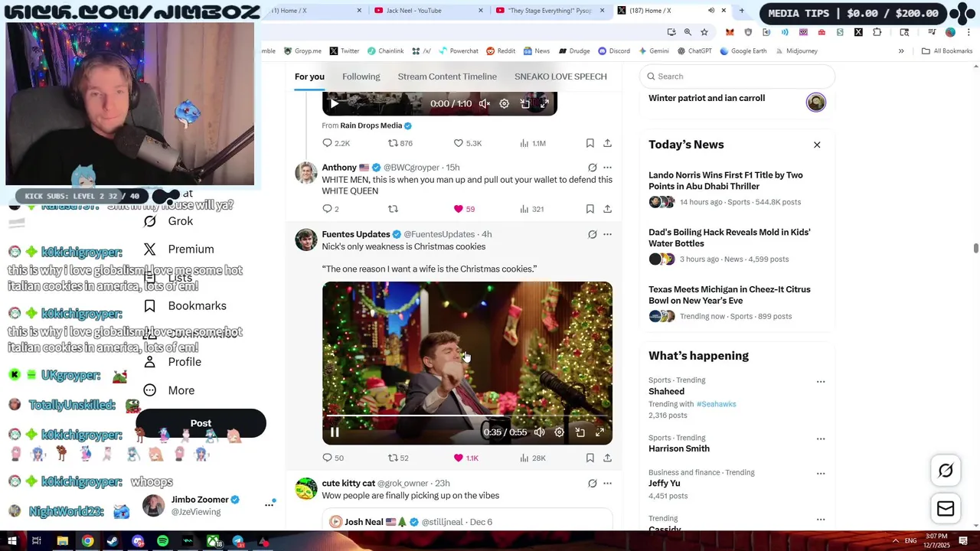Viewport: 980px width, 551px height.
Task: Seek in the Christmas video progress bar
Action: pyautogui.click(x=467, y=416)
